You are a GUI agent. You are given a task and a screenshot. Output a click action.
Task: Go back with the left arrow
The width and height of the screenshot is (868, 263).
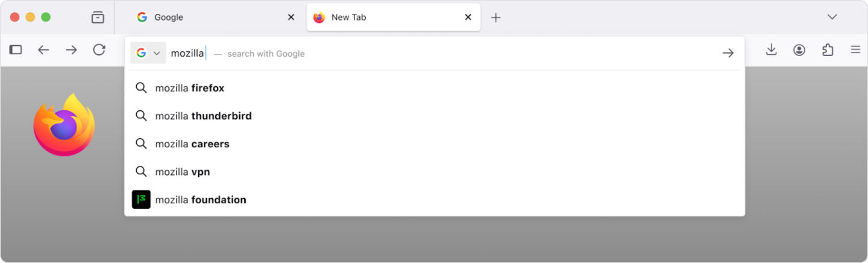43,50
